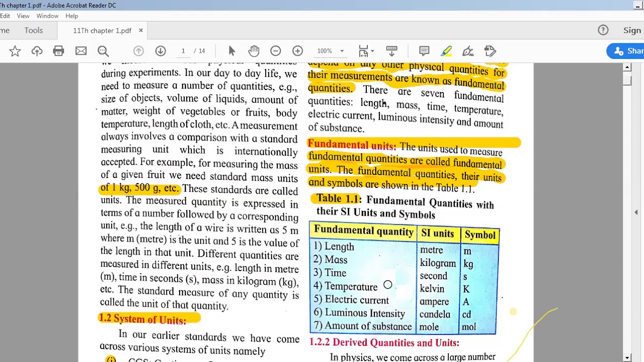Send the file by email envelope icon
Viewport: 644px width, 362px height.
81,51
